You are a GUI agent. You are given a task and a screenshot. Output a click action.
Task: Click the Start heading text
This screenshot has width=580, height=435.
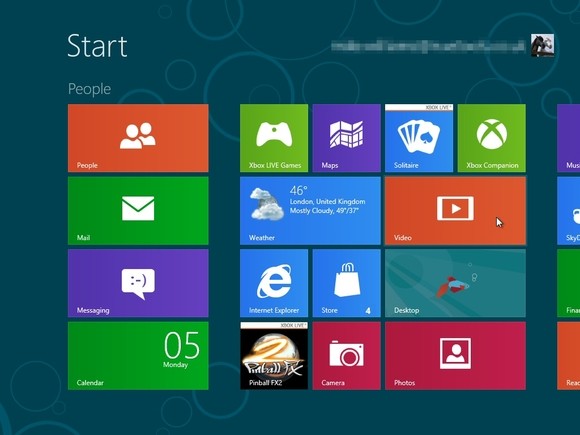97,46
